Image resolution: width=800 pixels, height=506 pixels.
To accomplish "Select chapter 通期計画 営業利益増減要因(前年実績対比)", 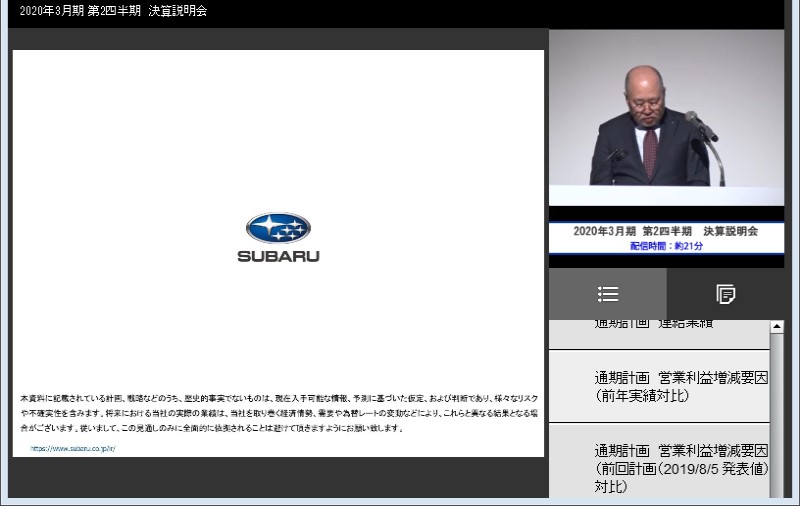I will point(659,387).
